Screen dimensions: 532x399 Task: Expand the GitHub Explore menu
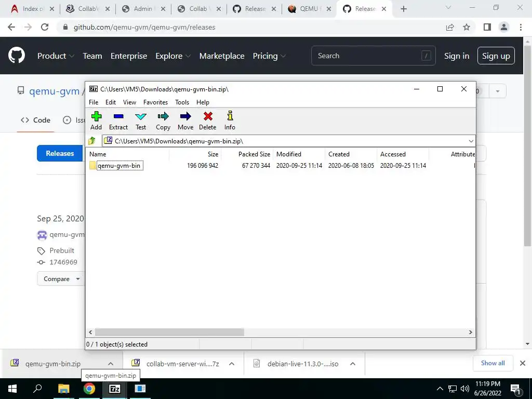point(173,56)
